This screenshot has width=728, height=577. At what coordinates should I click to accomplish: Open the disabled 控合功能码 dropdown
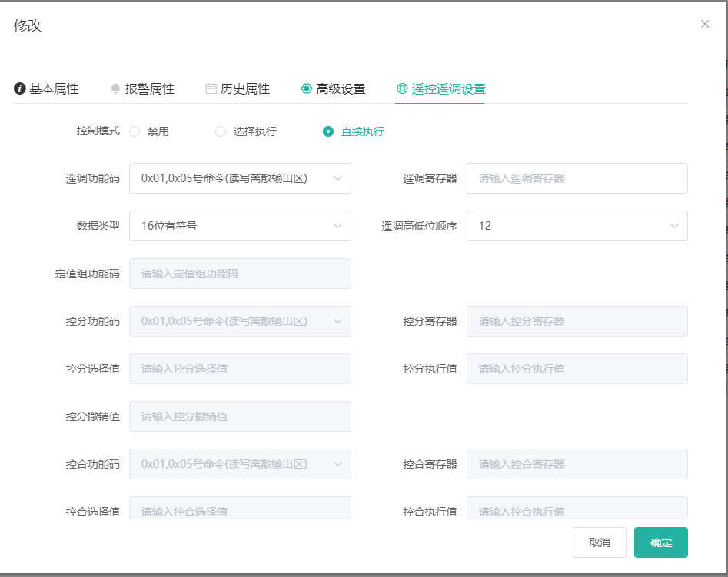click(x=240, y=464)
